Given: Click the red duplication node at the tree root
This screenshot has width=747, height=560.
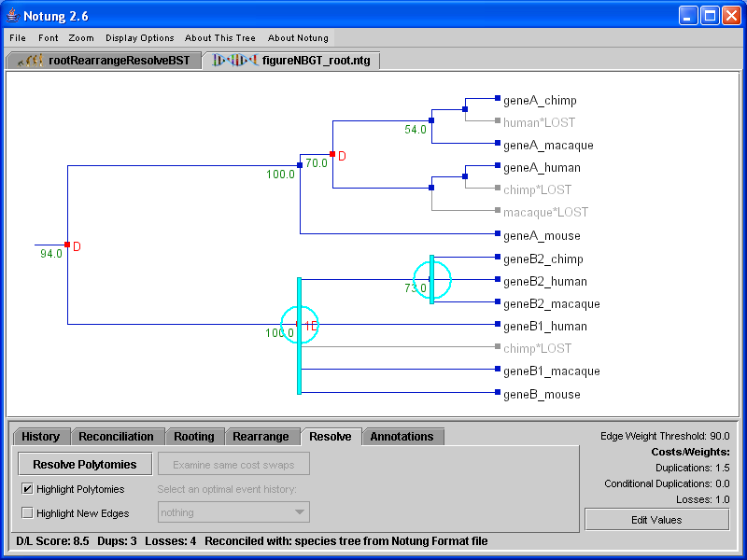Looking at the screenshot, I should [x=67, y=245].
